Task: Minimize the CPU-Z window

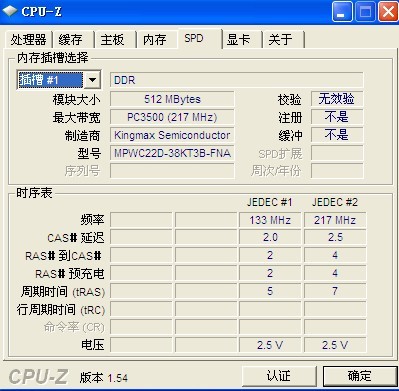Action: pos(341,12)
